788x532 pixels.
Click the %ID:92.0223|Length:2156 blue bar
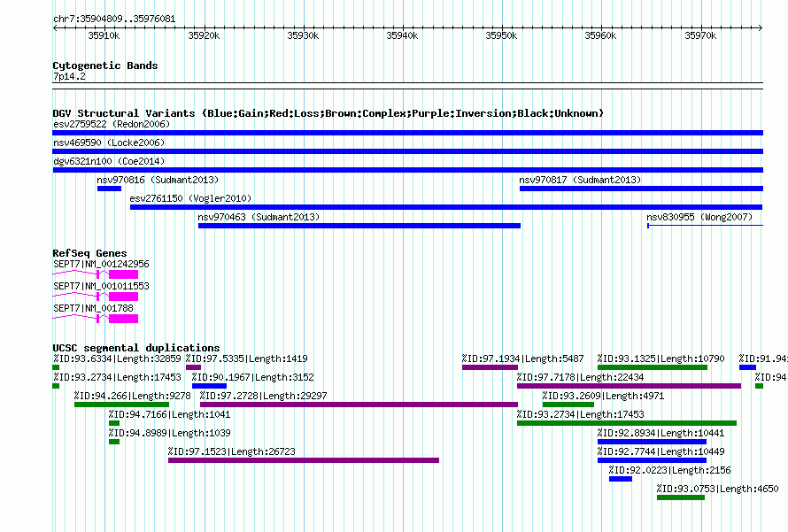[x=621, y=479]
